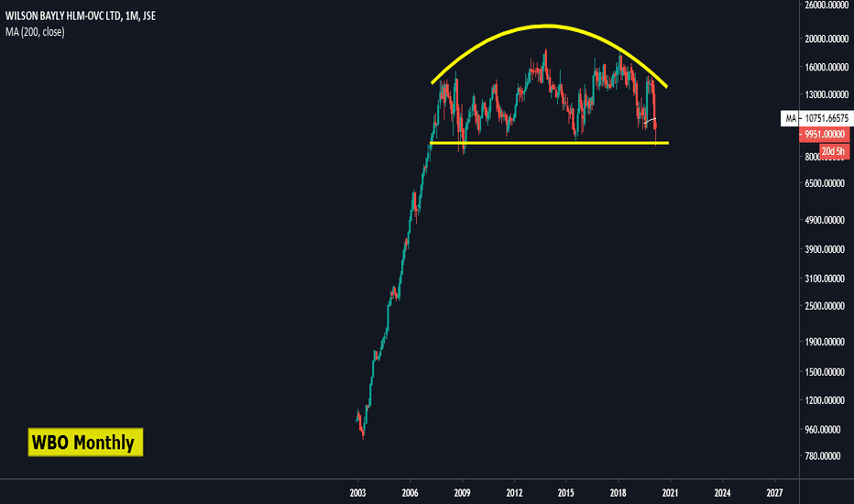Image resolution: width=854 pixels, height=504 pixels.
Task: Click the 1900.00000 price axis label
Action: coord(825,342)
